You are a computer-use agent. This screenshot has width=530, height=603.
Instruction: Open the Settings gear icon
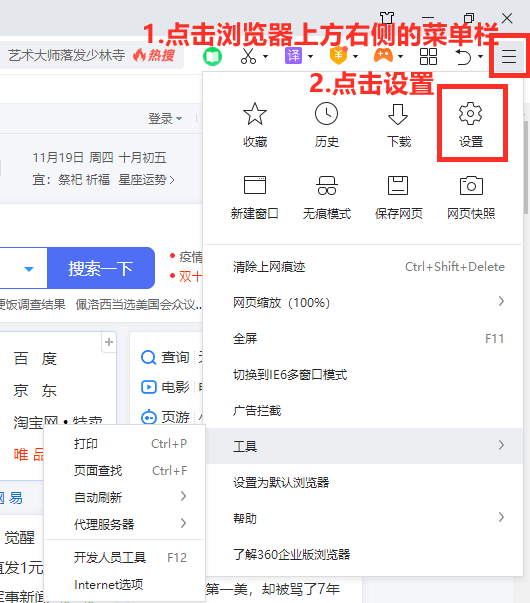coord(470,113)
